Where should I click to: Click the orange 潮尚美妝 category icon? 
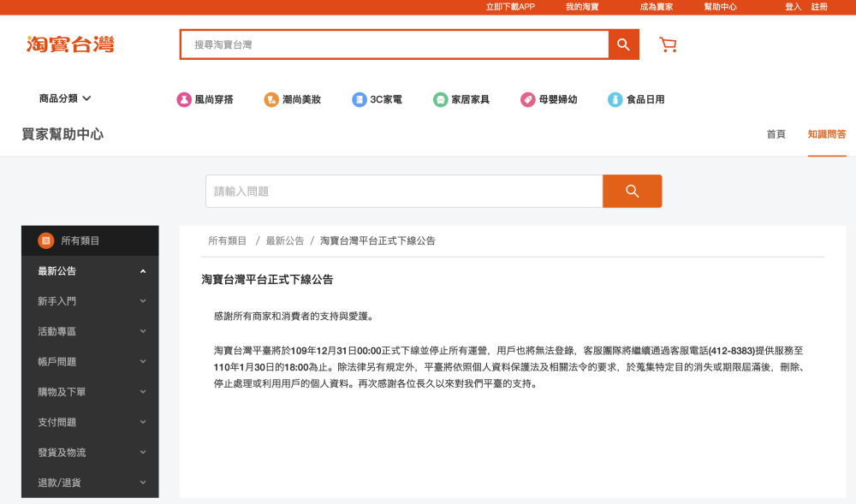(x=271, y=99)
